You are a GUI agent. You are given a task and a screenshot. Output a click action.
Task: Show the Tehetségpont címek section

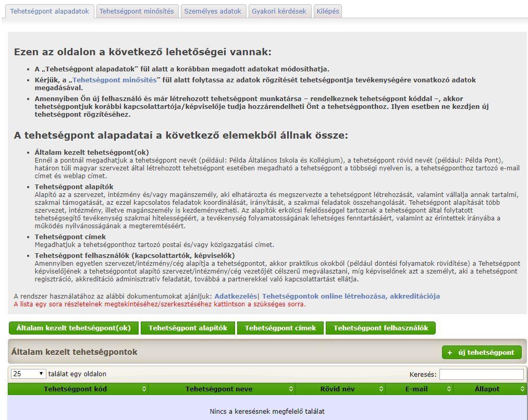pos(280,328)
